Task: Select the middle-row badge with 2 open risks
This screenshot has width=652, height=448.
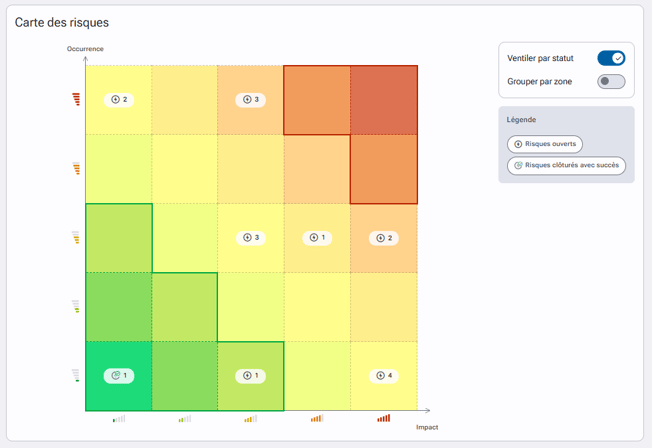Action: point(384,238)
